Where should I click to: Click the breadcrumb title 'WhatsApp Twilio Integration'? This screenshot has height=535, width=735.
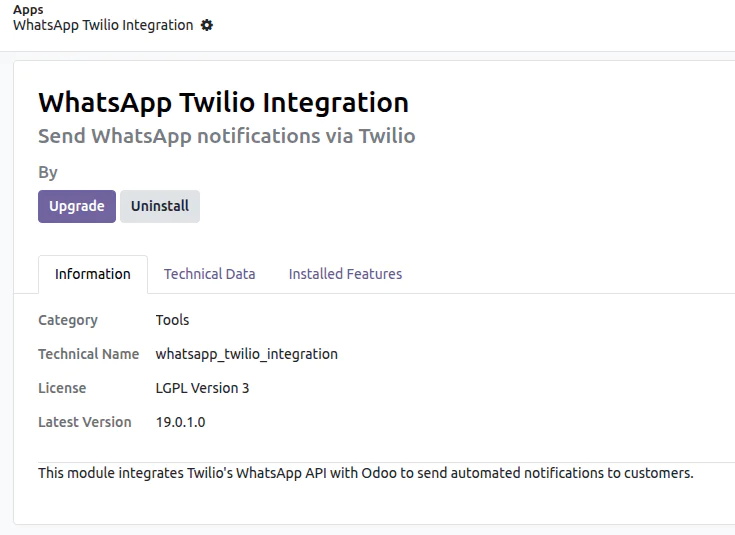[103, 25]
